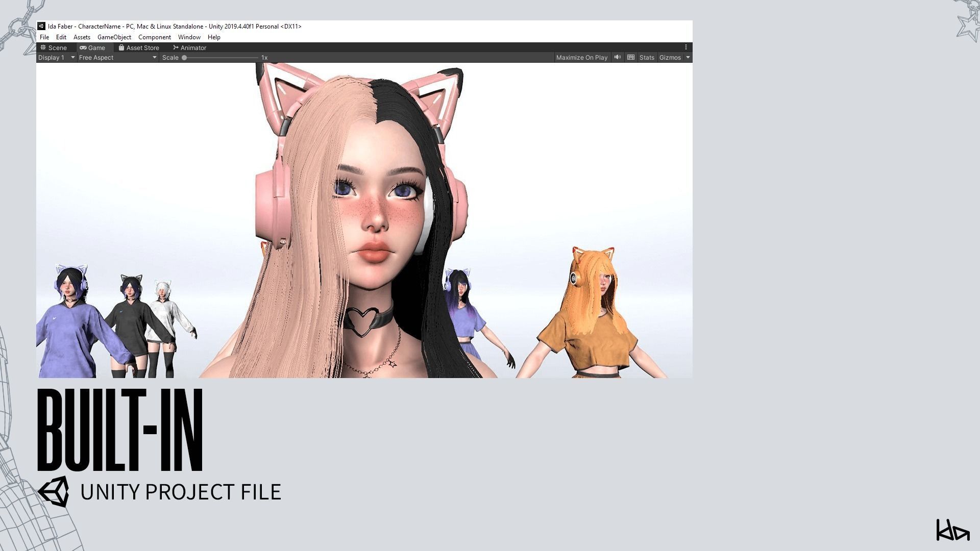980x551 pixels.
Task: Open the Window menu
Action: click(189, 37)
